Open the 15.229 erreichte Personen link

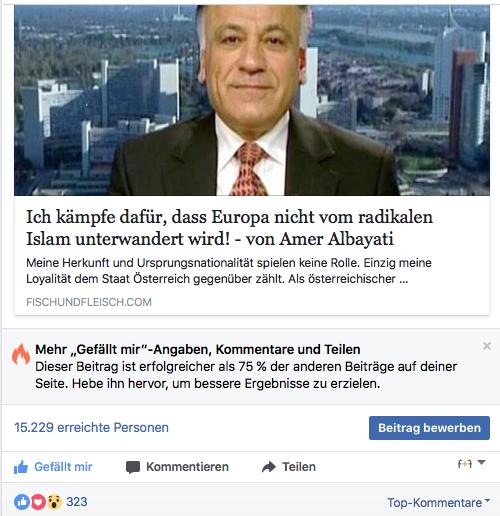click(x=91, y=427)
